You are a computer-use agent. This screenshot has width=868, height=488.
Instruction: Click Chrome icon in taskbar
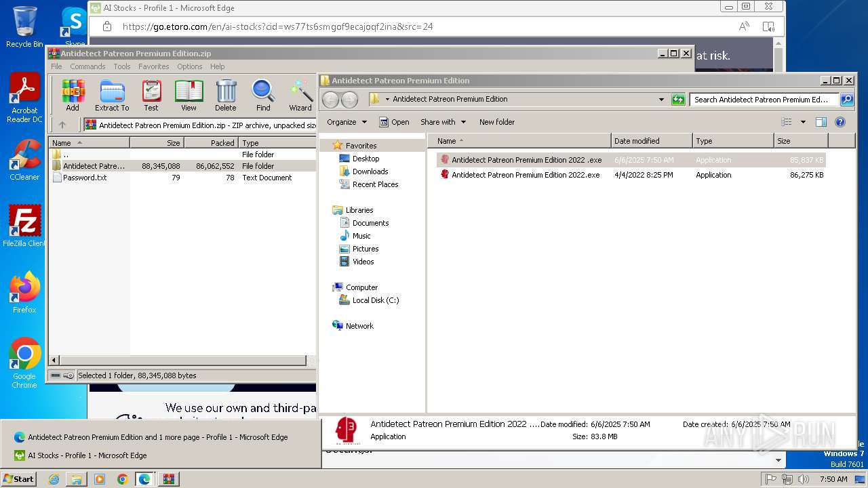coord(122,479)
